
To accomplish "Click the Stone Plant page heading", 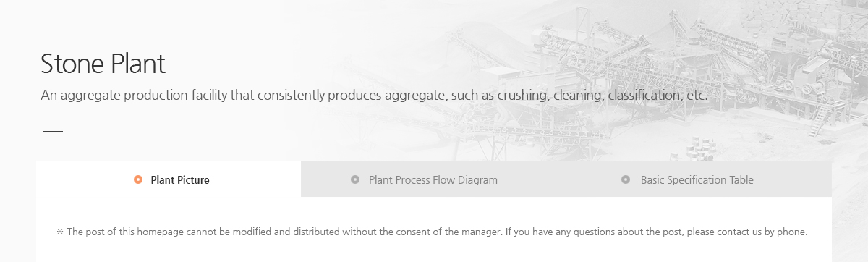I will pos(103,64).
